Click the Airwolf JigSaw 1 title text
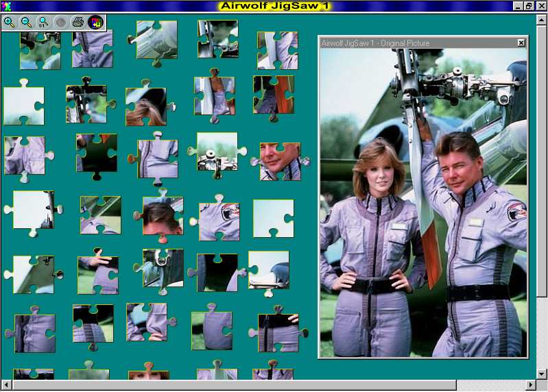The width and height of the screenshot is (548, 392). (275, 6)
